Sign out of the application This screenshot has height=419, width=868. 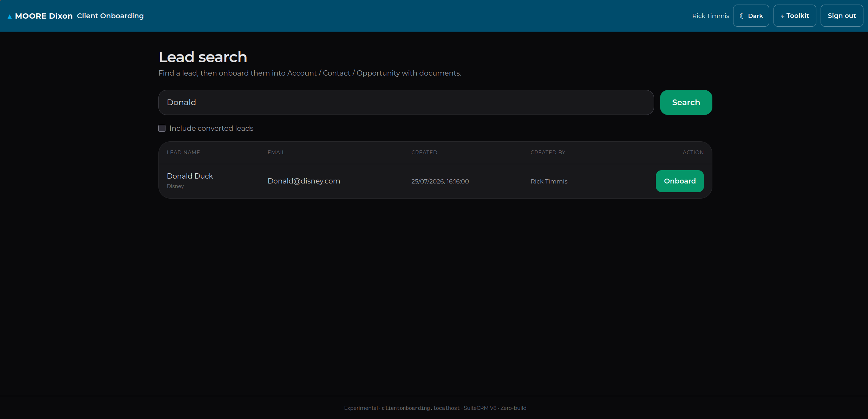842,16
